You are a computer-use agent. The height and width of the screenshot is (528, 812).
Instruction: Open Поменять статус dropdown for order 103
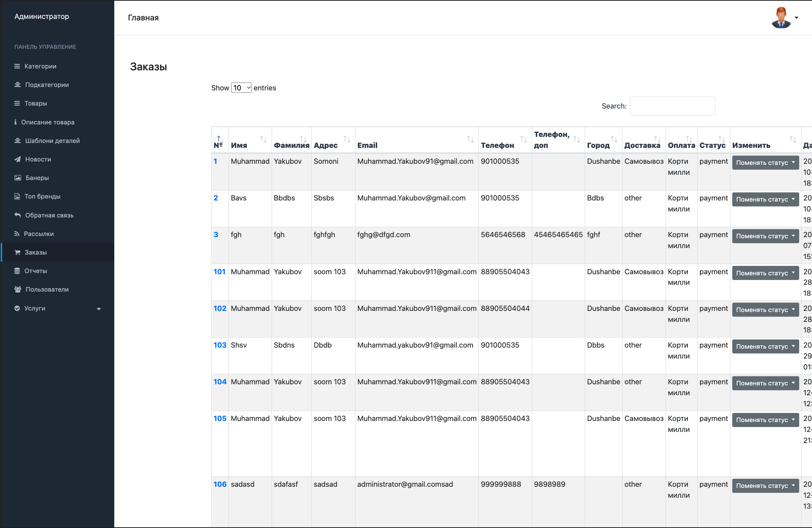click(765, 346)
